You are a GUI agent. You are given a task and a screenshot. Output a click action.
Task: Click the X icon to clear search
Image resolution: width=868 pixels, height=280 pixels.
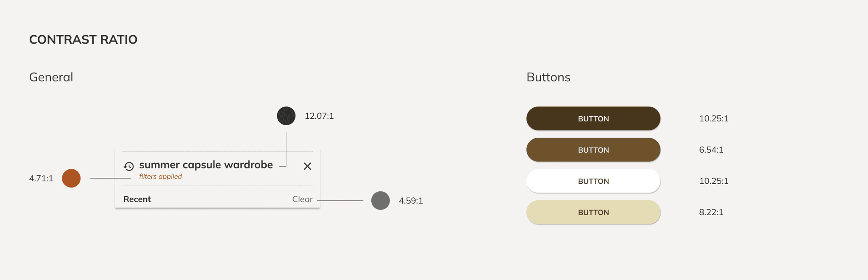[x=308, y=166]
